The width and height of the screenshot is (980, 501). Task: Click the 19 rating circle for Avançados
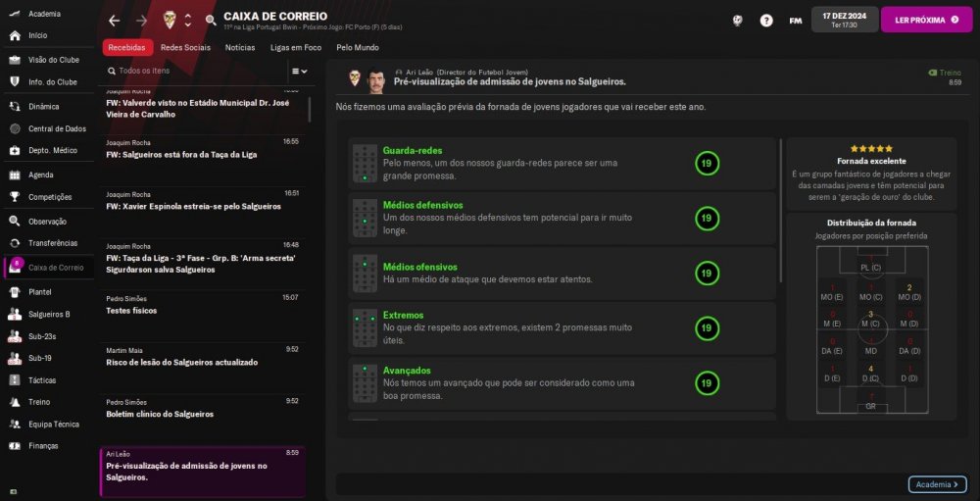[707, 382]
